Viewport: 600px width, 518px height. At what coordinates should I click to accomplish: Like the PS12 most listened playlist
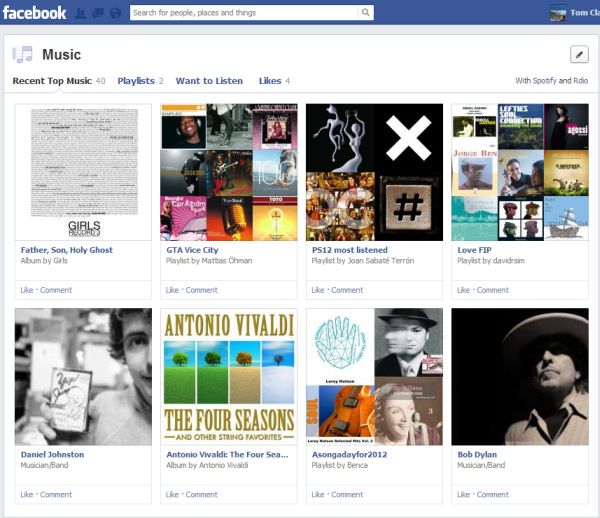318,290
